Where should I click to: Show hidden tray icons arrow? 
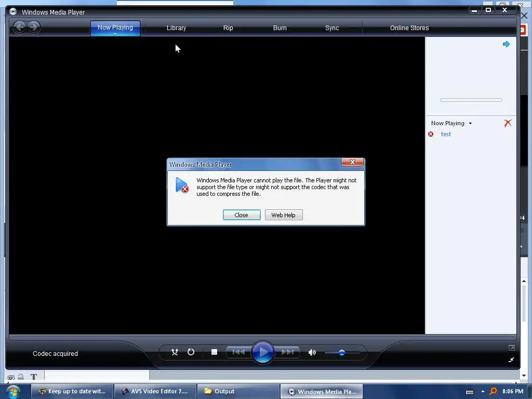click(483, 391)
